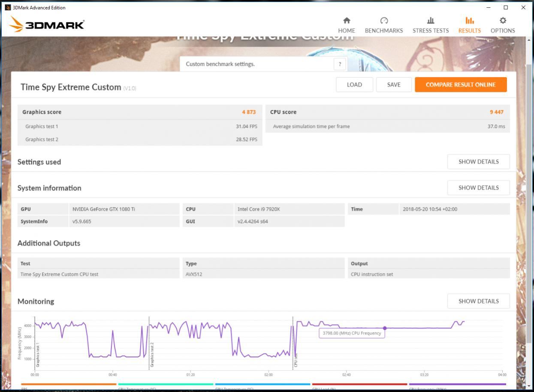Click the Time Spy Extreme Custom heading

pos(71,87)
